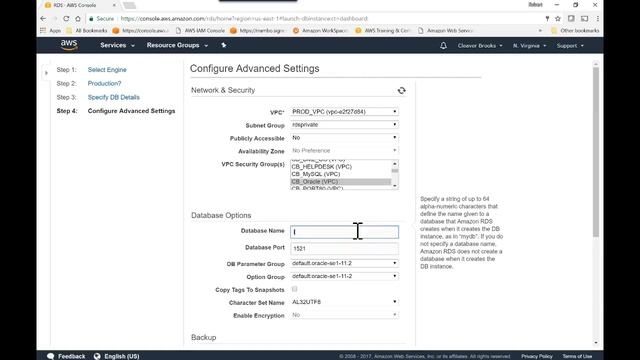Screen dimensions: 640x360
Task: Open the Availability Zone dropdown
Action: [x=344, y=151]
